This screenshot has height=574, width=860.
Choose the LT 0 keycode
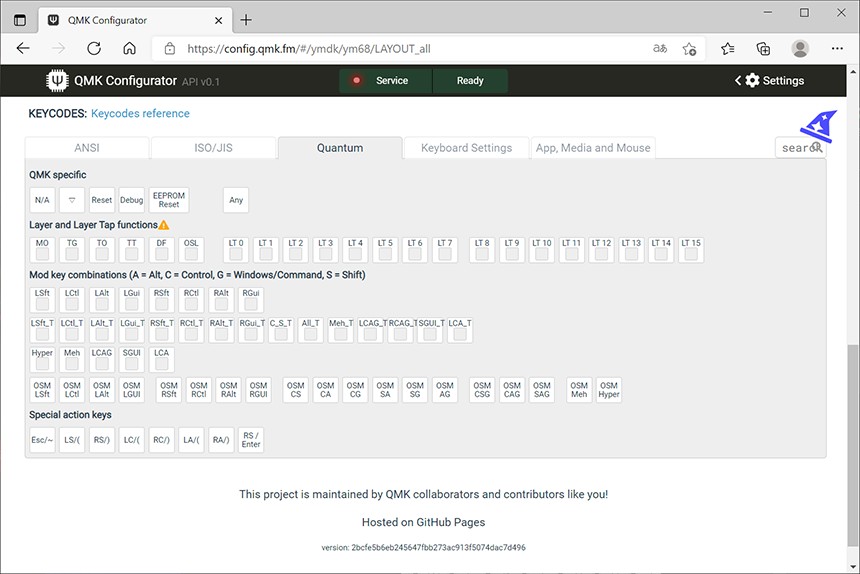point(236,250)
